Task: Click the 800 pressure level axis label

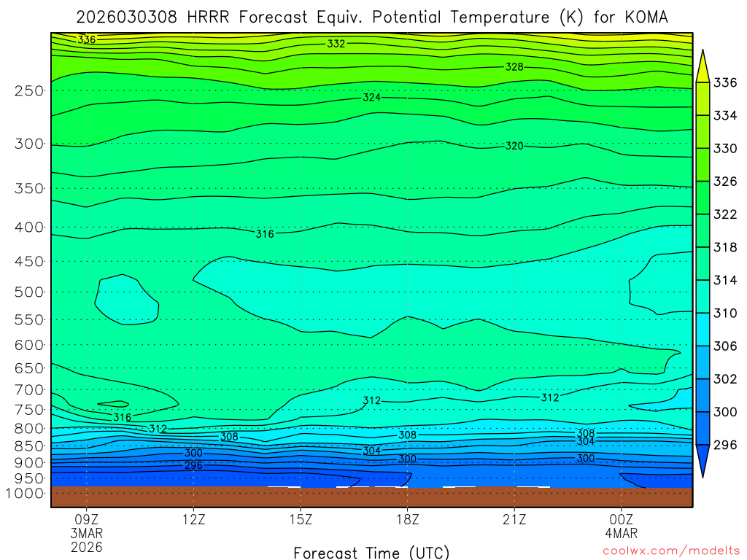Action: pyautogui.click(x=29, y=429)
